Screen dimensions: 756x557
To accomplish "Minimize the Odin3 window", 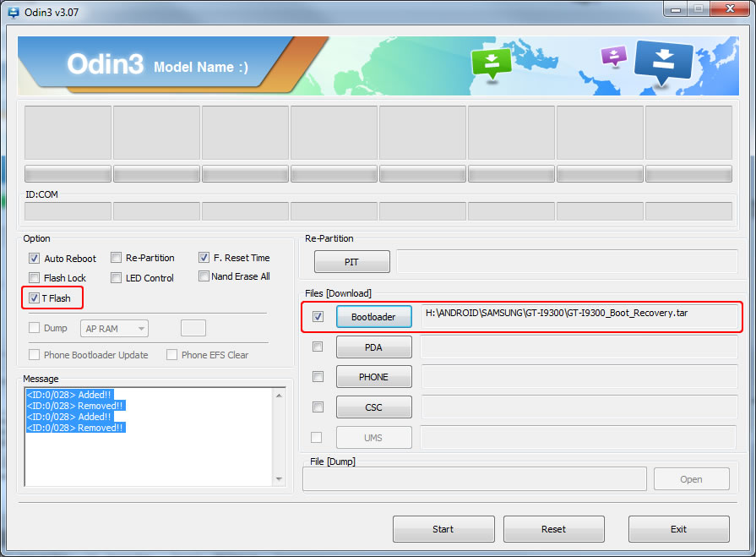I will pyautogui.click(x=676, y=8).
